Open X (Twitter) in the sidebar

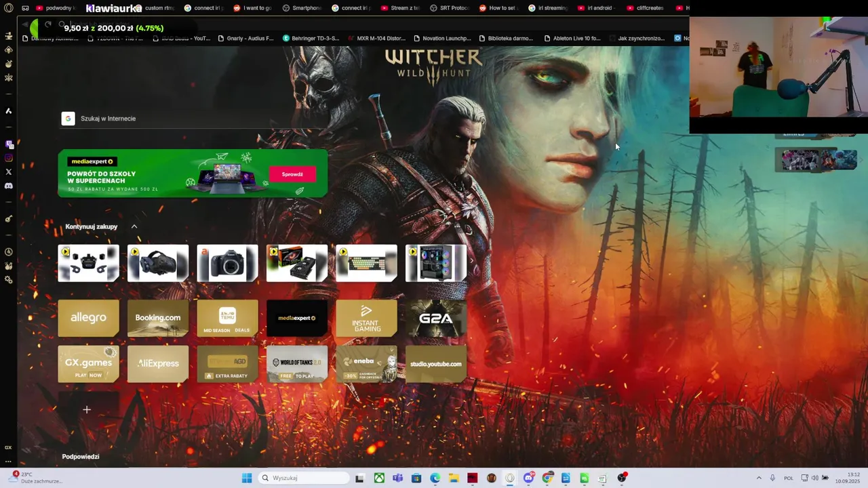[x=8, y=172]
